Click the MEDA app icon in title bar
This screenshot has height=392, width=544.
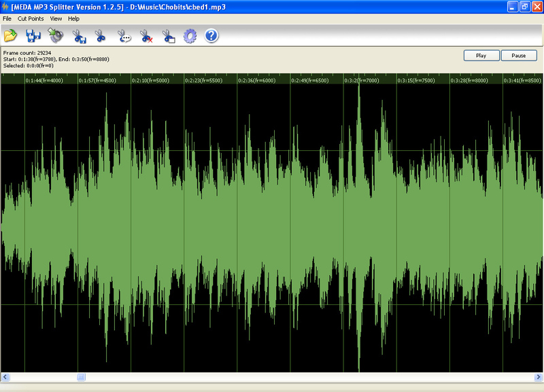tap(5, 7)
